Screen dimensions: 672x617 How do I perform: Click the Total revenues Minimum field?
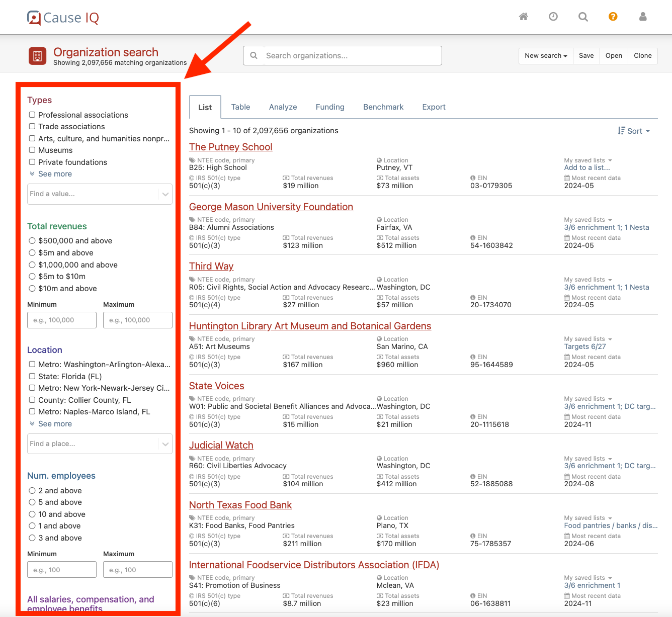click(62, 320)
